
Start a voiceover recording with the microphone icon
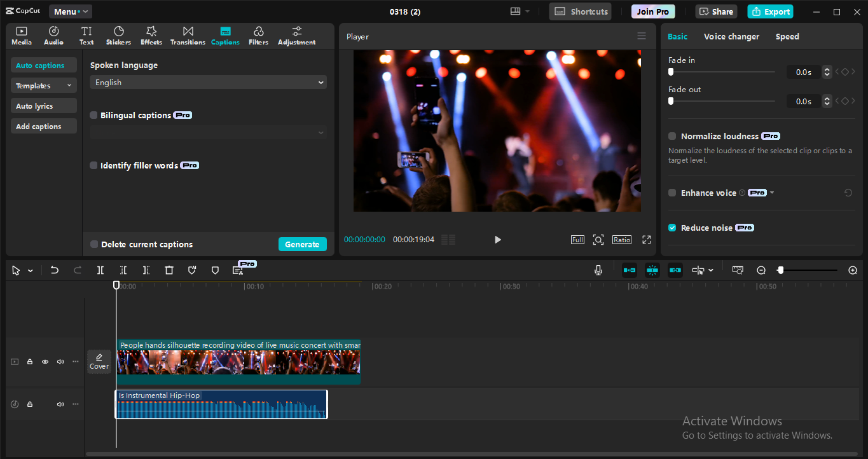[598, 270]
